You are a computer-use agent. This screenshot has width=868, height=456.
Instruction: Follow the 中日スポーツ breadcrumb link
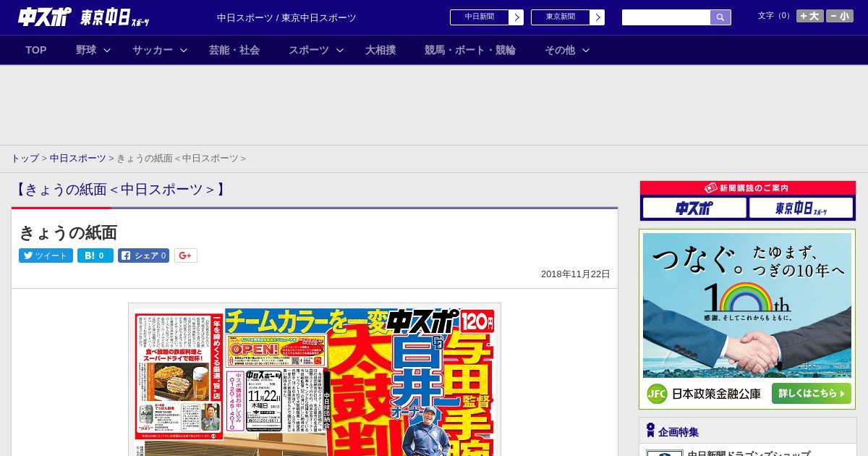(78, 158)
